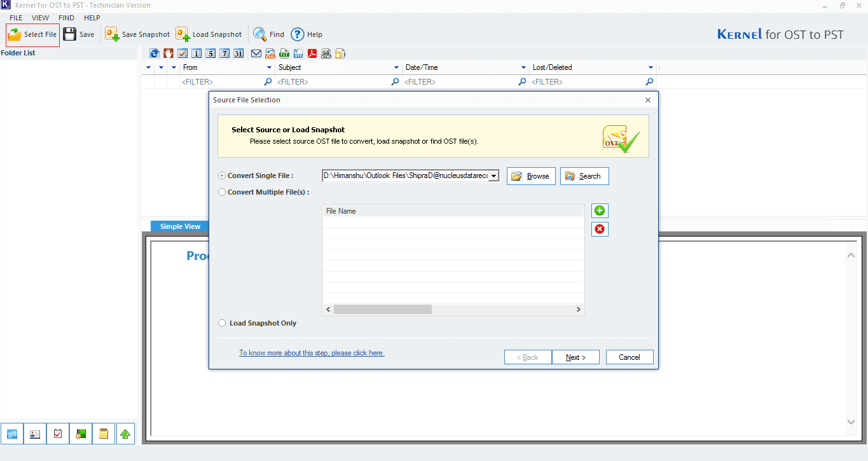868x461 pixels.
Task: Open the Tasks clipboard icon in bottom panel
Action: pyautogui.click(x=58, y=434)
